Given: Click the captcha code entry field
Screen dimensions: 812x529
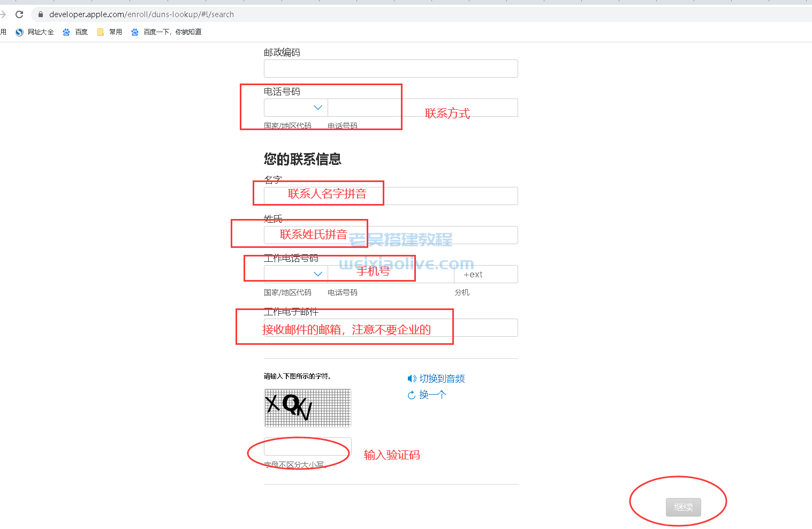Looking at the screenshot, I should tap(307, 447).
